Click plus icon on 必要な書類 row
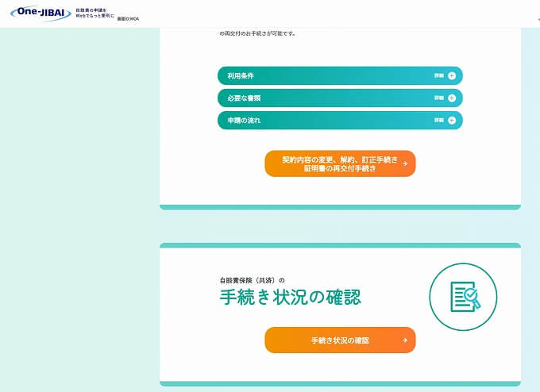 click(x=452, y=98)
